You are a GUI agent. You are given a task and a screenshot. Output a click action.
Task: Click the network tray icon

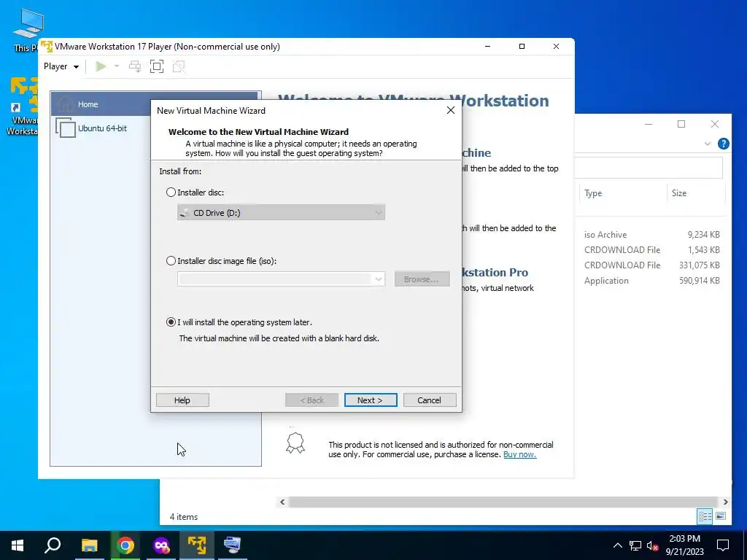click(x=635, y=545)
